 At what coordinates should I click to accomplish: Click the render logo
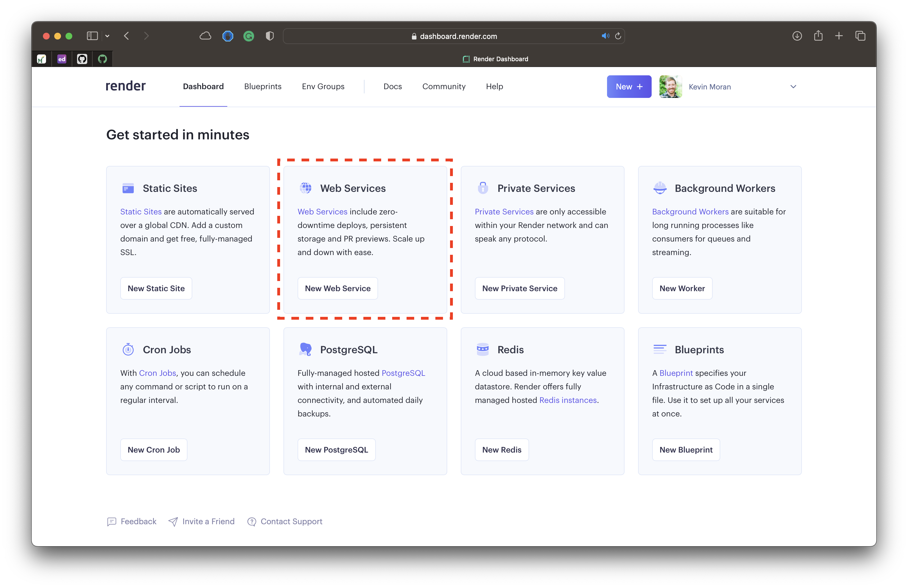126,86
